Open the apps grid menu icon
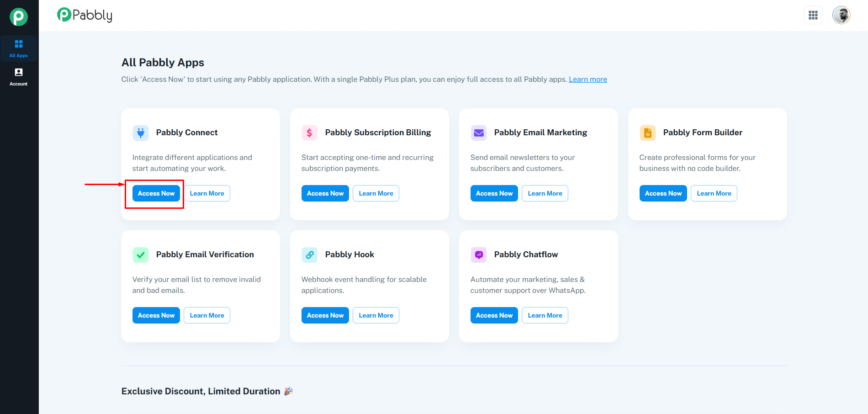The image size is (868, 414). click(813, 15)
